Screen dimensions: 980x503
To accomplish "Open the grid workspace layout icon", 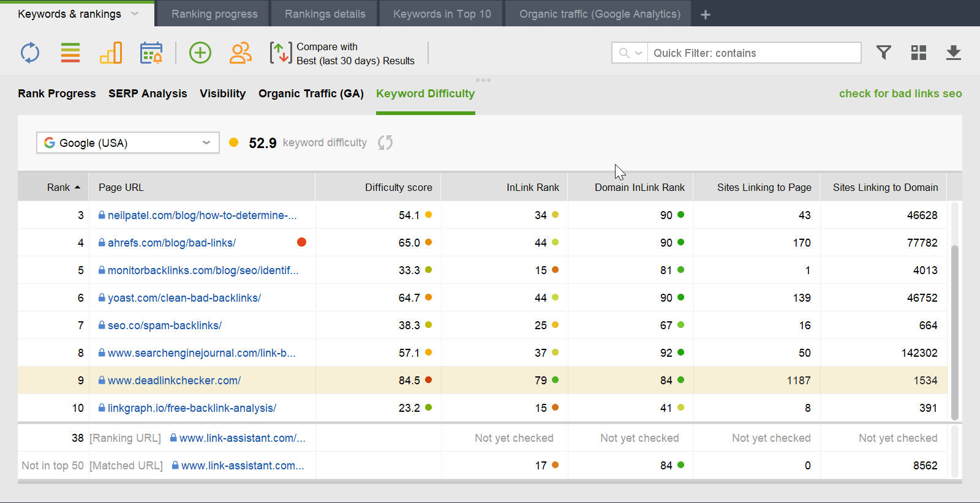I will 919,53.
